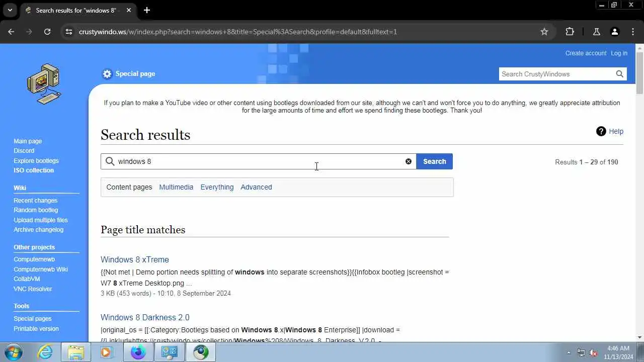Image resolution: width=644 pixels, height=362 pixels.
Task: Open Archive changelog sidebar link
Action: coord(39,230)
